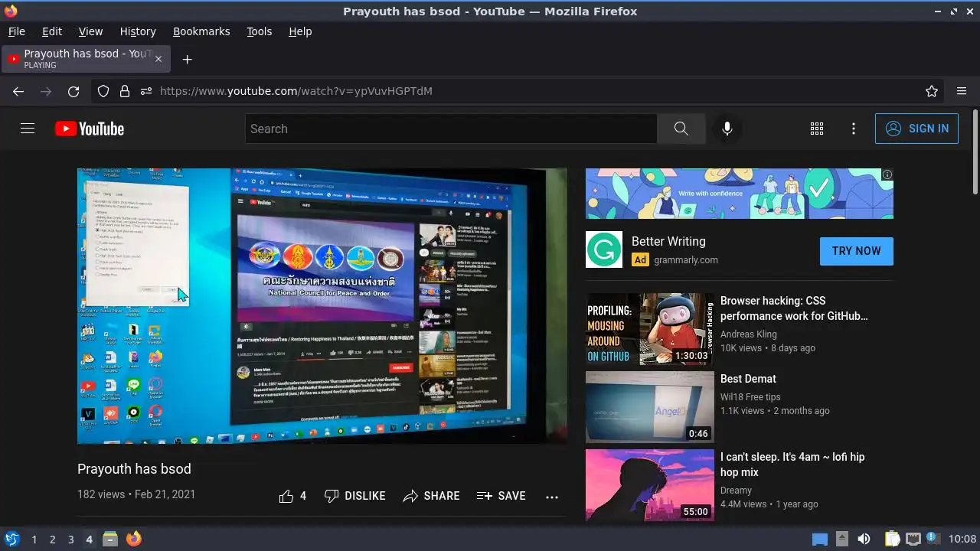The height and width of the screenshot is (551, 980).
Task: Open a new tab with plus
Action: (187, 59)
